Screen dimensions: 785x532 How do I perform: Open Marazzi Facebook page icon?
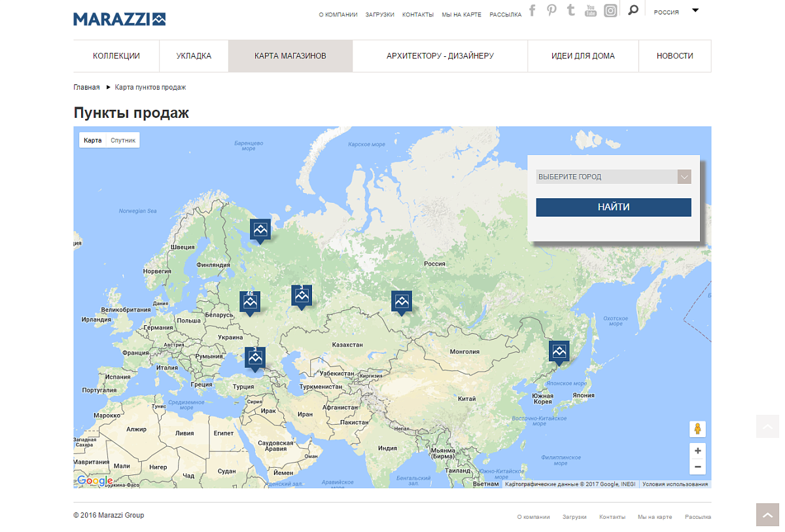pyautogui.click(x=532, y=10)
